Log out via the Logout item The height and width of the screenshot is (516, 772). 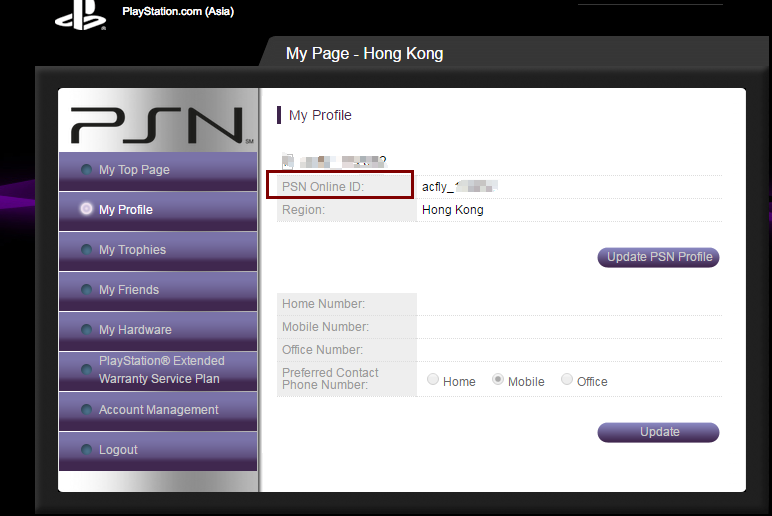tap(158, 451)
